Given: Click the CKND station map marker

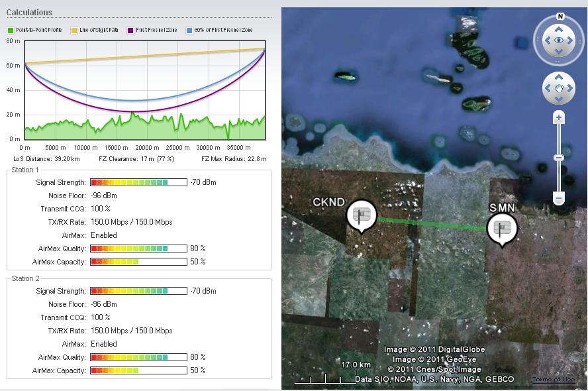Looking at the screenshot, I should (362, 217).
